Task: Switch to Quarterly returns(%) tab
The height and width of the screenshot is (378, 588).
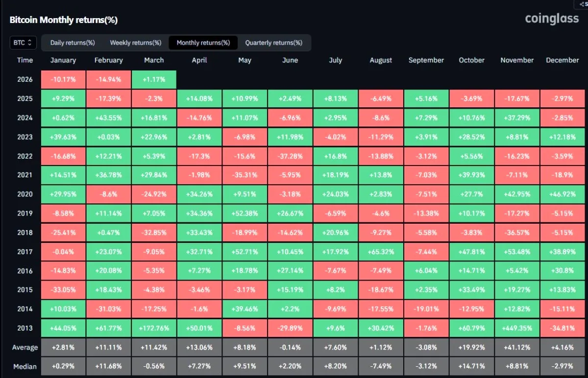Action: pos(274,43)
